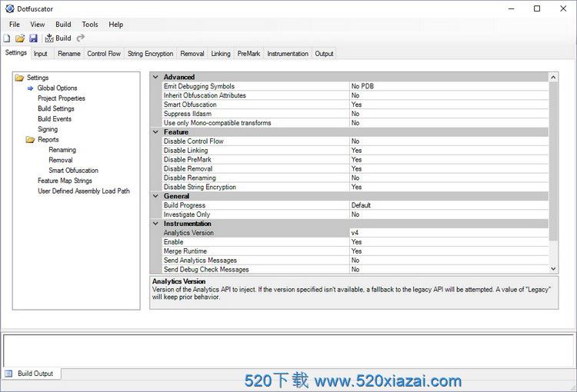Click the redo arrow icon beside Build
577x392 pixels.
tap(81, 38)
